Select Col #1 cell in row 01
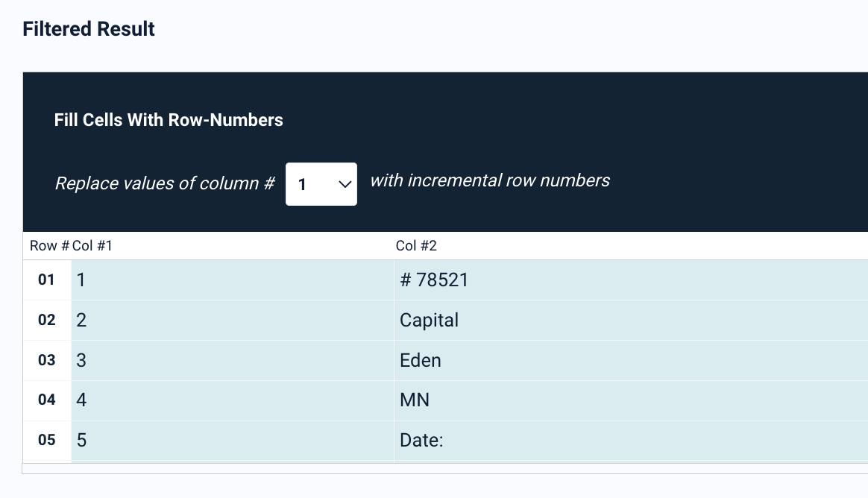 tap(232, 280)
